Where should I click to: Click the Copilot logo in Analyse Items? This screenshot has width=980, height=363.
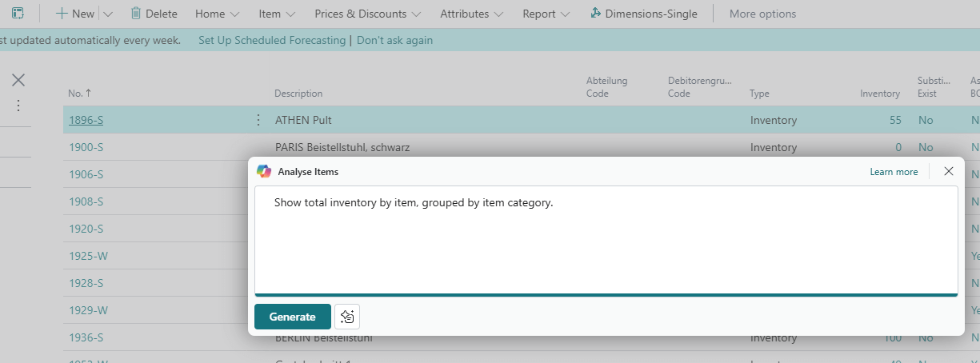264,171
